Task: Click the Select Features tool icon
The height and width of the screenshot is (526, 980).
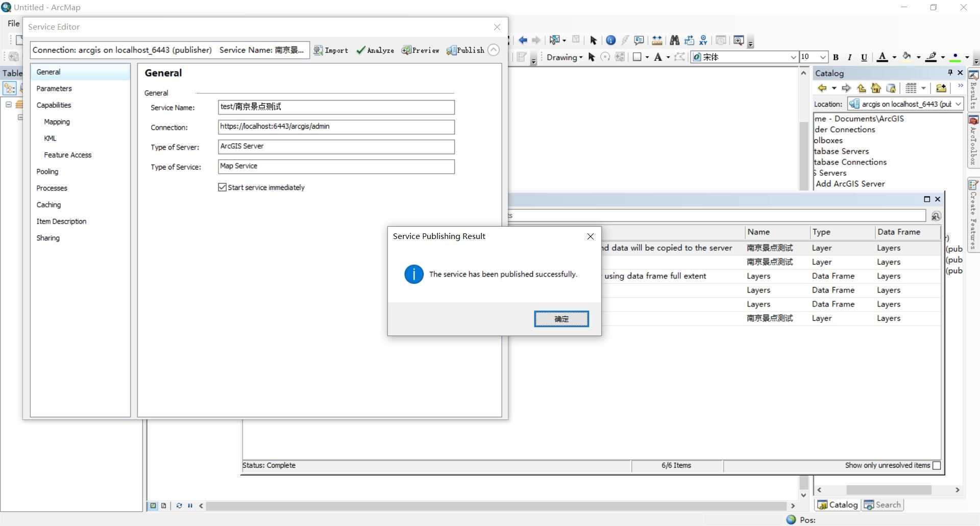Action: (x=554, y=40)
